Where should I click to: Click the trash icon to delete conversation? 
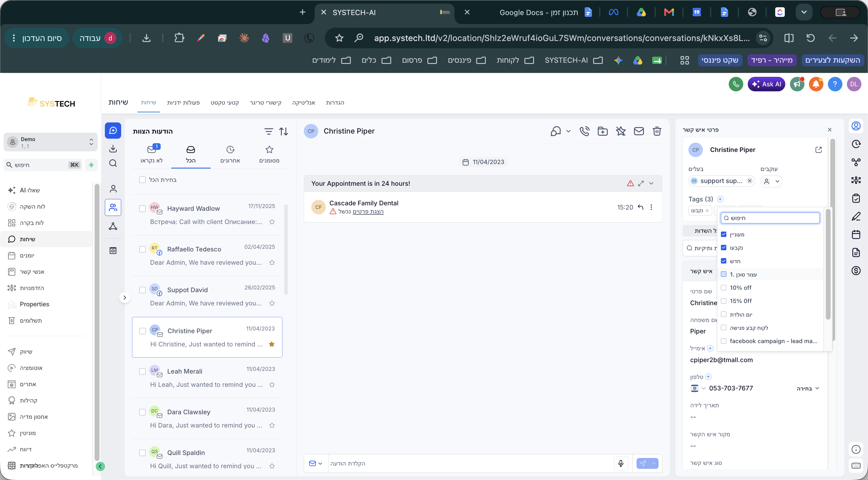click(657, 131)
